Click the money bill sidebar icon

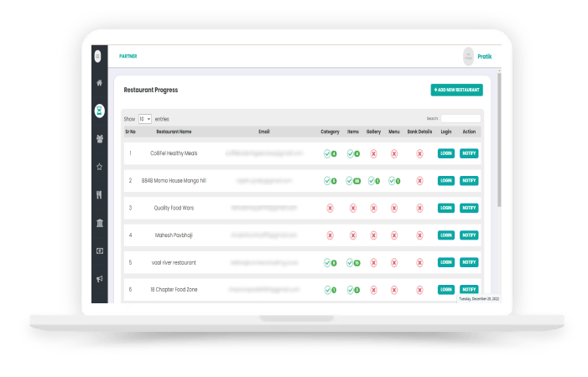click(99, 250)
